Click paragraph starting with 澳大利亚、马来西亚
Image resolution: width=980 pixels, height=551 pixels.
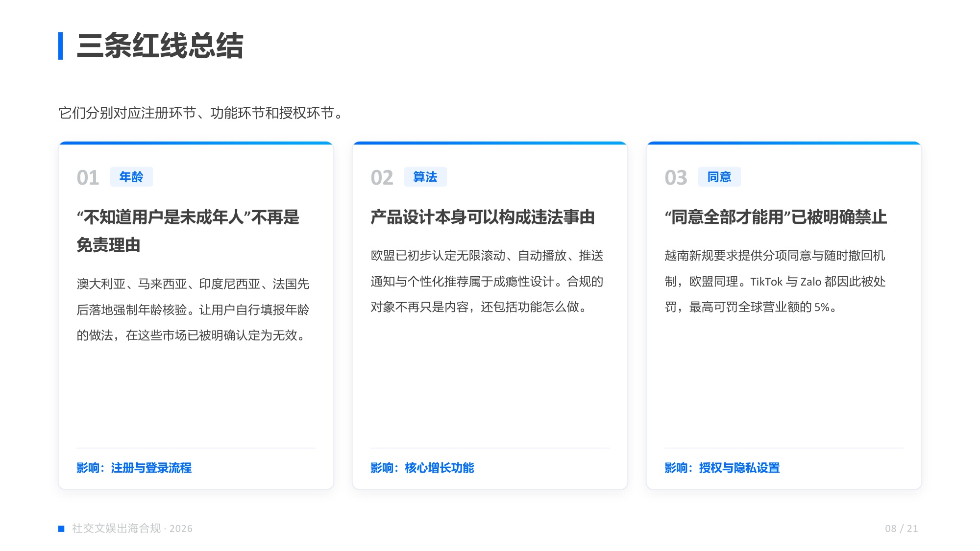click(x=193, y=310)
